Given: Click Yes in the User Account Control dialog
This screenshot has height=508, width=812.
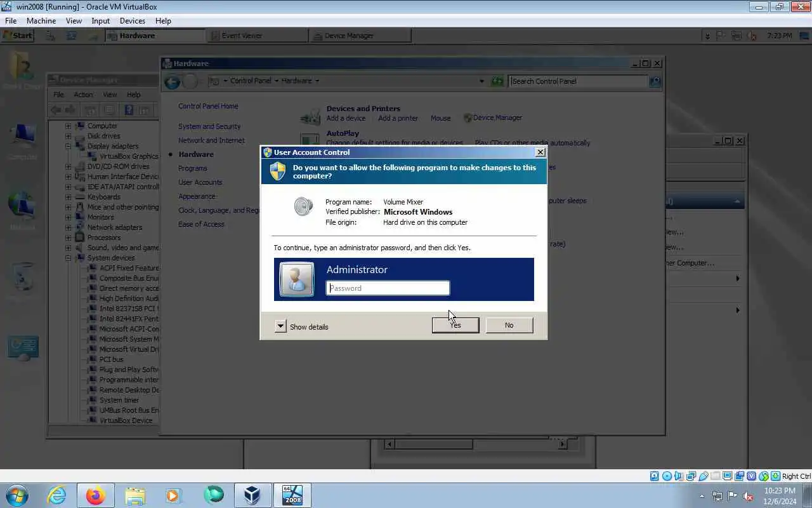Looking at the screenshot, I should pyautogui.click(x=455, y=325).
